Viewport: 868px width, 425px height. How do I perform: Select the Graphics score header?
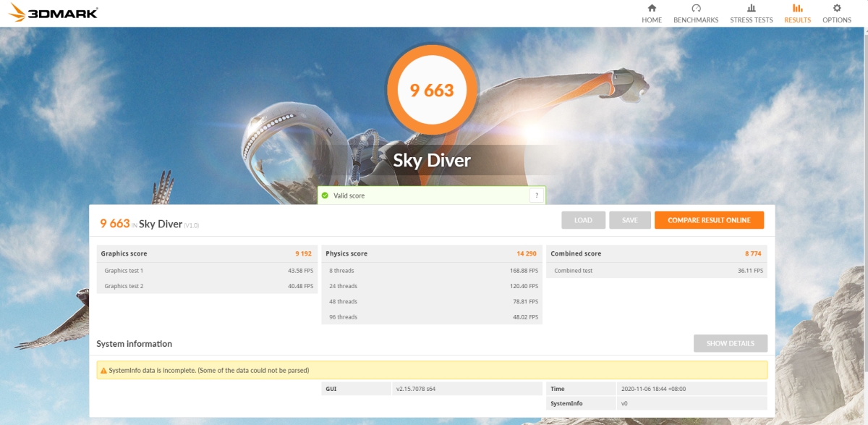[206, 253]
